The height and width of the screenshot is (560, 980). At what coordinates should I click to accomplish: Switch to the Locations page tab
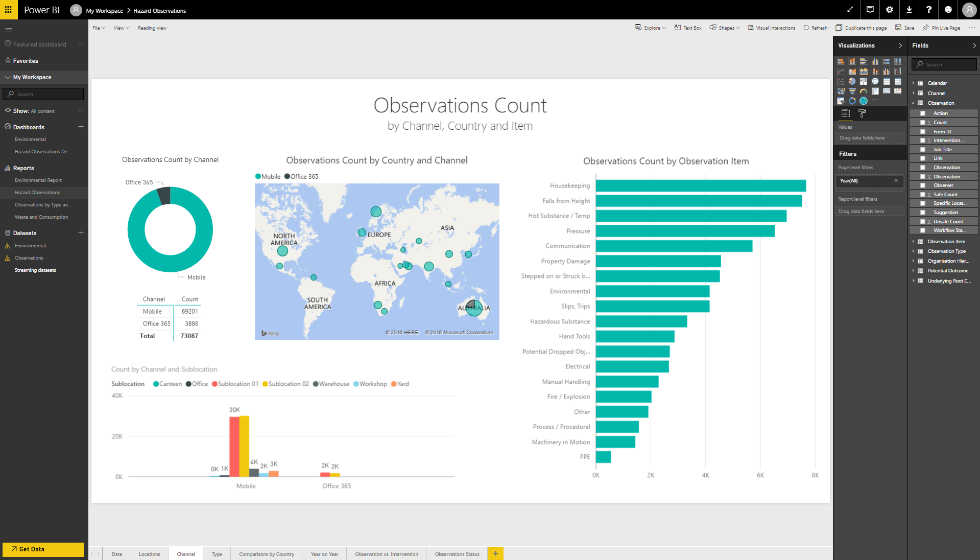click(149, 554)
